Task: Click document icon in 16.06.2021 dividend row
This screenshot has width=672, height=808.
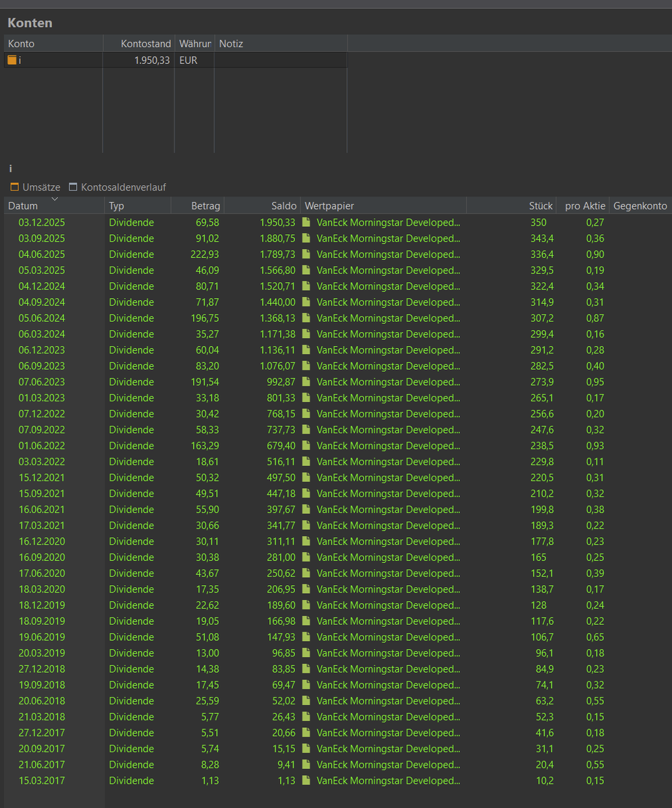Action: [x=306, y=510]
